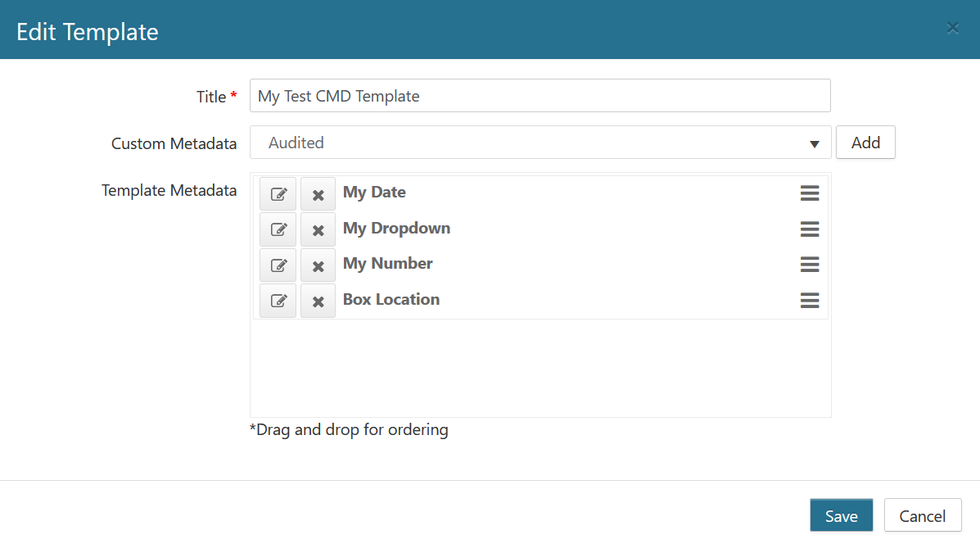
Task: Remove the My Dropdown metadata entry
Action: [318, 229]
